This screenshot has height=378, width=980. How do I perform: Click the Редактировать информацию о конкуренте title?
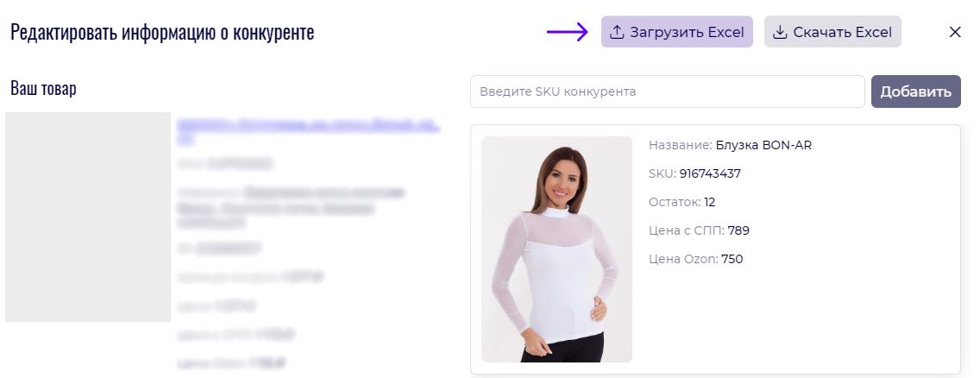(162, 33)
